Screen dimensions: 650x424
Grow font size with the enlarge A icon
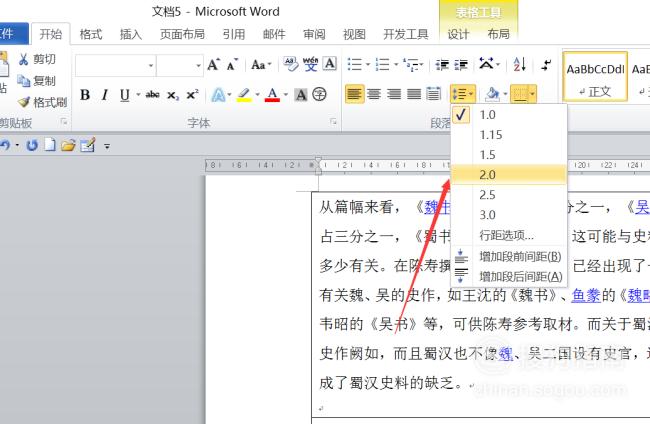click(213, 65)
